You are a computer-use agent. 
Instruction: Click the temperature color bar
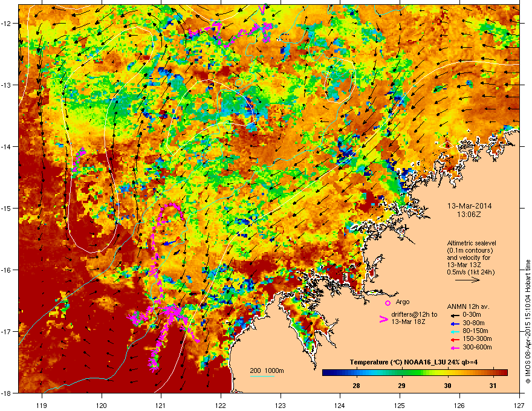415,373
